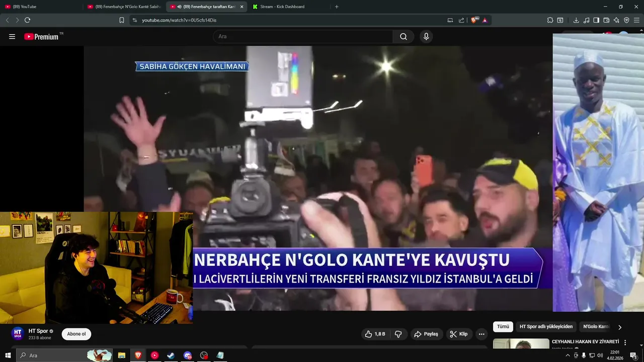Open File Explorer from the taskbar
This screenshot has height=362, width=644.
coord(122,355)
